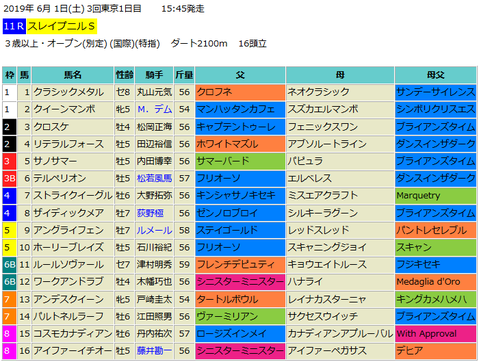
Task: Click the 性齢 column header
Action: pos(124,75)
